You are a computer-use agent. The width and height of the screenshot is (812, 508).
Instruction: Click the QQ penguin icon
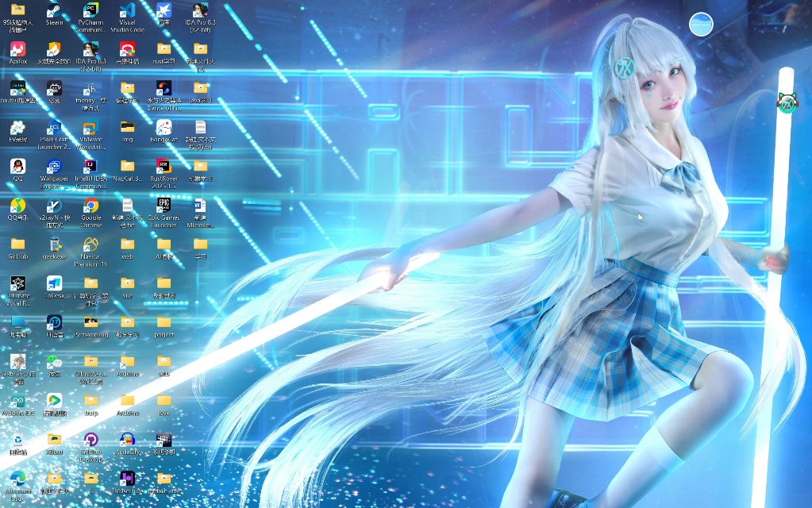(17, 167)
